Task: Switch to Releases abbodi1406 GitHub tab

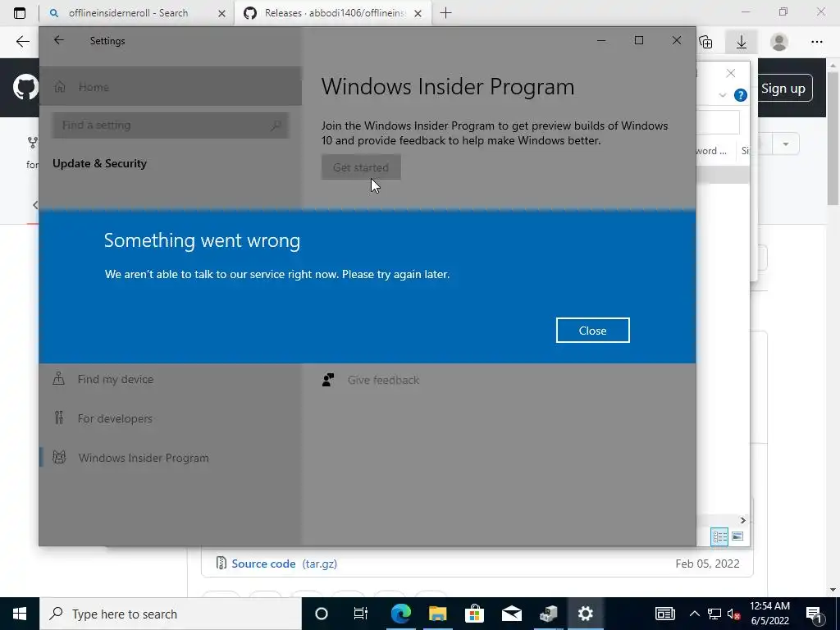Action: click(332, 13)
